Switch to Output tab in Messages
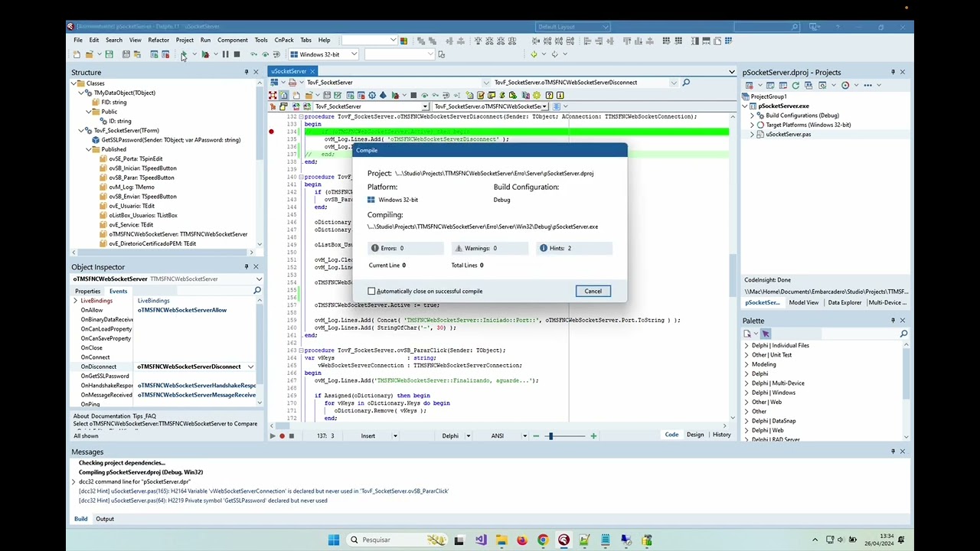This screenshot has width=980, height=551. (x=105, y=519)
